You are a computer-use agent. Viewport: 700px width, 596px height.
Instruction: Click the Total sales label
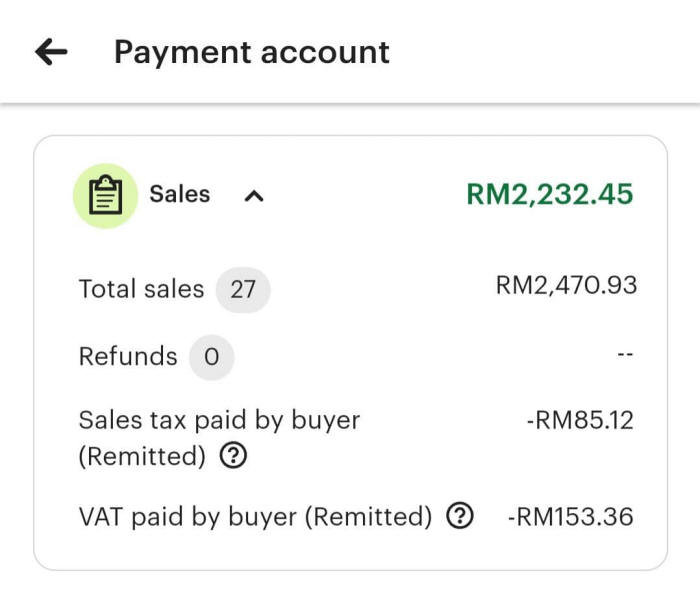(141, 290)
